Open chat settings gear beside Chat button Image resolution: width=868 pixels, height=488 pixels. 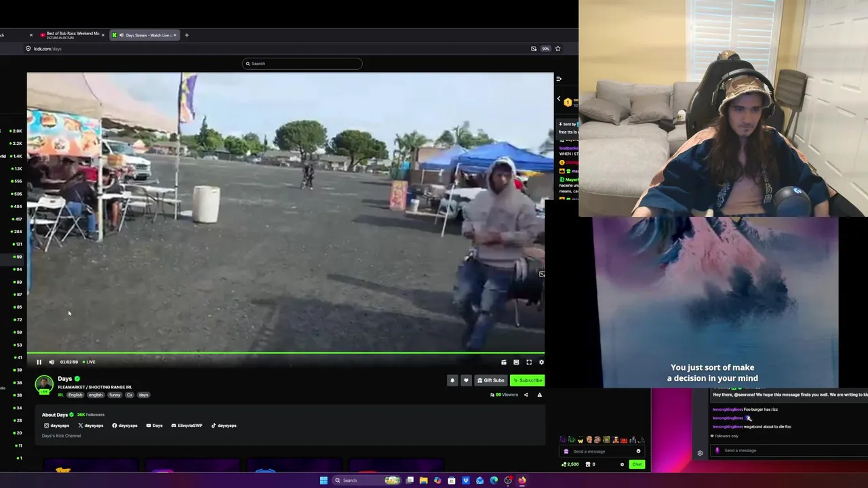coord(622,464)
